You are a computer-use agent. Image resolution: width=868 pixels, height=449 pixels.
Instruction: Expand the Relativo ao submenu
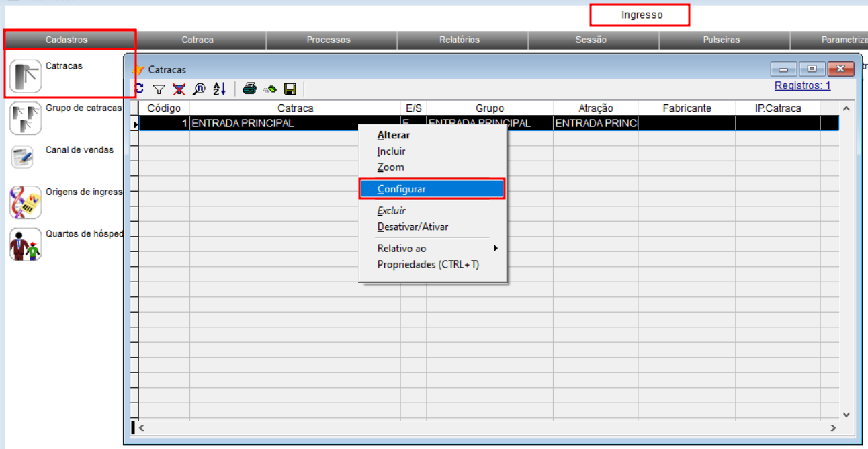pos(437,248)
